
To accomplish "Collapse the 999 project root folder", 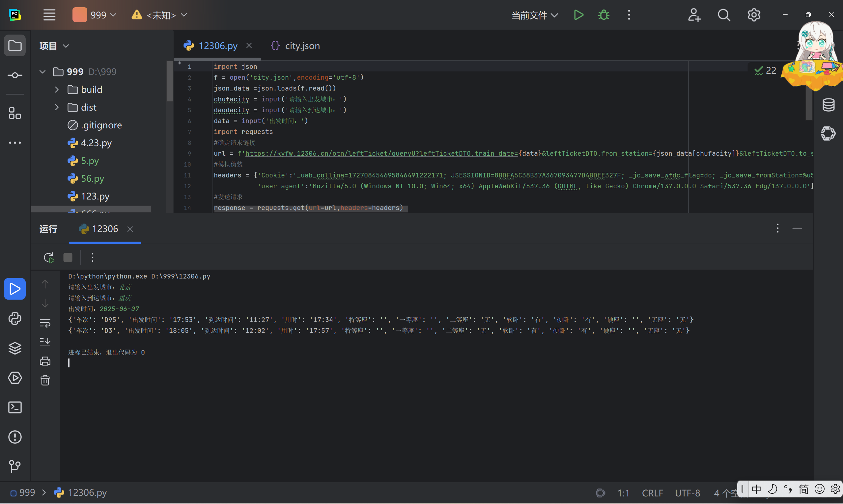I will coord(42,72).
